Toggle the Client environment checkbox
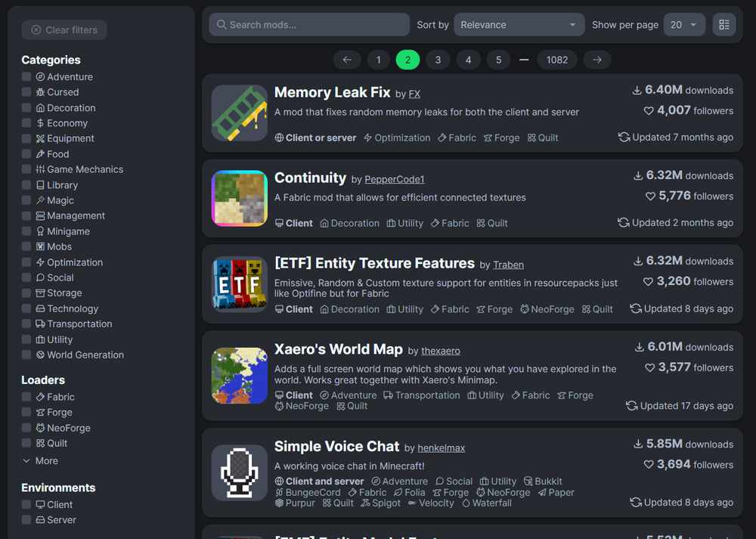The width and height of the screenshot is (756, 539). (x=26, y=505)
